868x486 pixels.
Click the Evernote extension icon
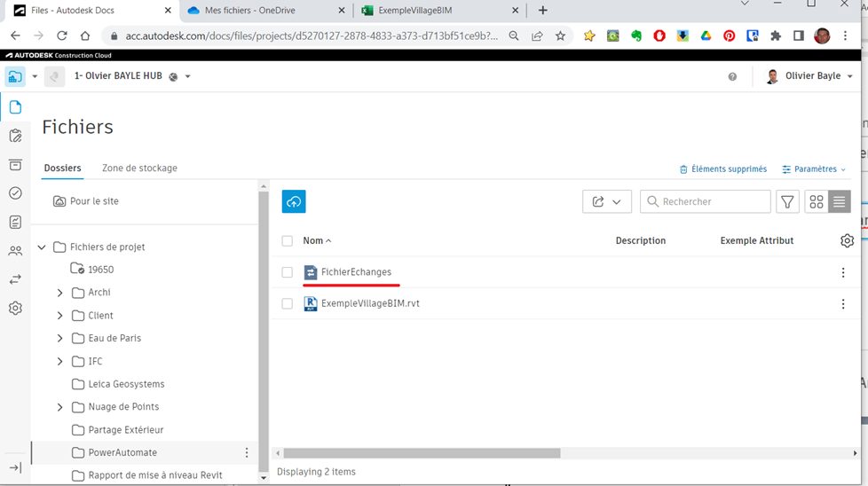coord(636,35)
